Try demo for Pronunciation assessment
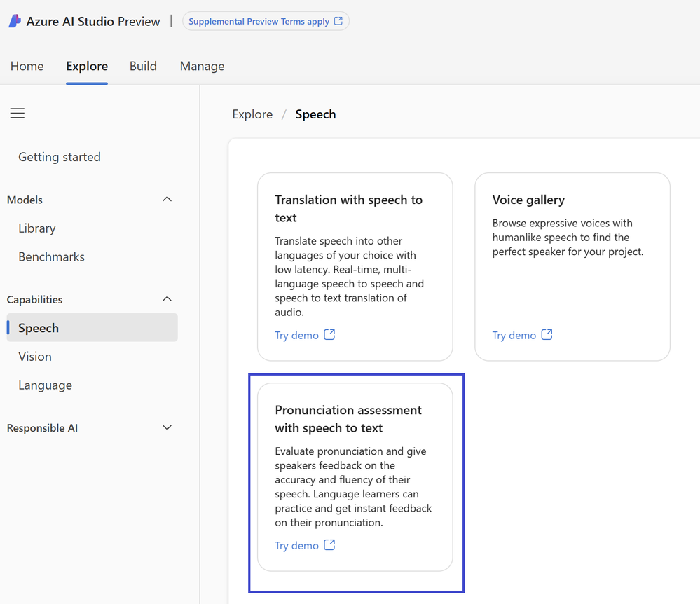 point(296,546)
